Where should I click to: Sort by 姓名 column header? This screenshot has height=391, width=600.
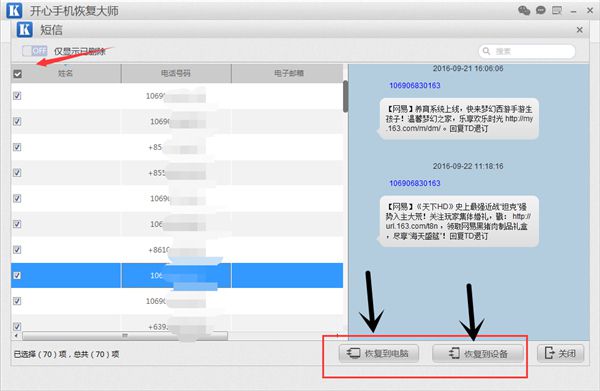pyautogui.click(x=66, y=73)
